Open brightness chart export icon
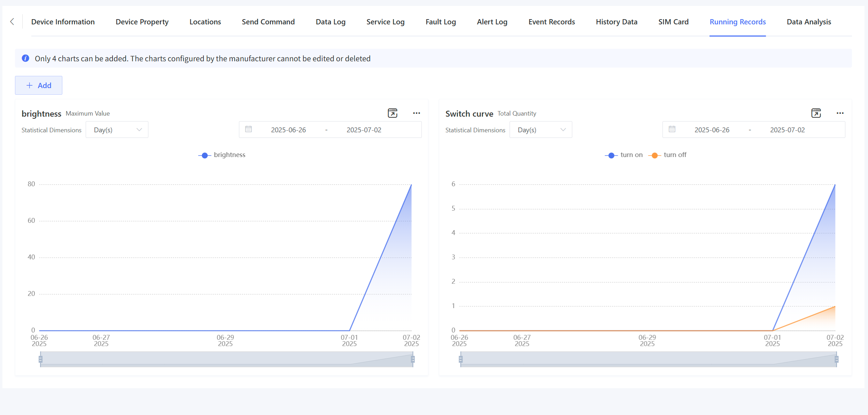This screenshot has height=415, width=868. (x=393, y=113)
